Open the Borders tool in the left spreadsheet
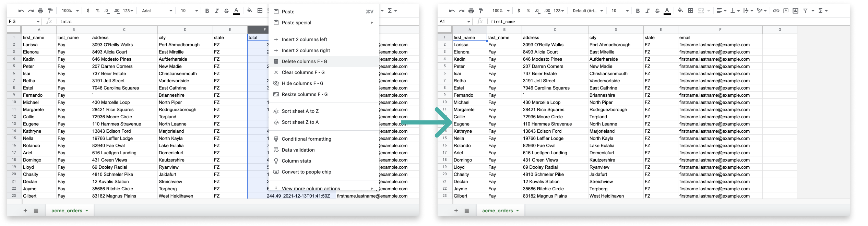Screen dimensions: 868x226 tap(260, 11)
